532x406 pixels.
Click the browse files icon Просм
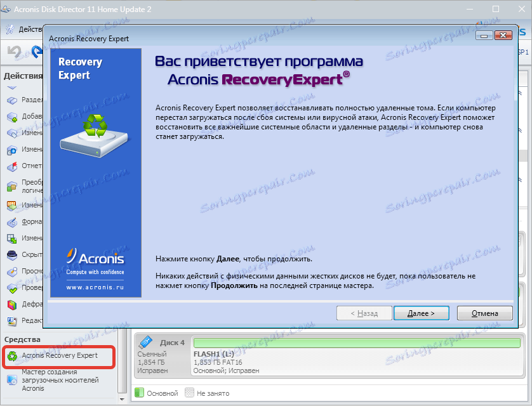coord(12,272)
